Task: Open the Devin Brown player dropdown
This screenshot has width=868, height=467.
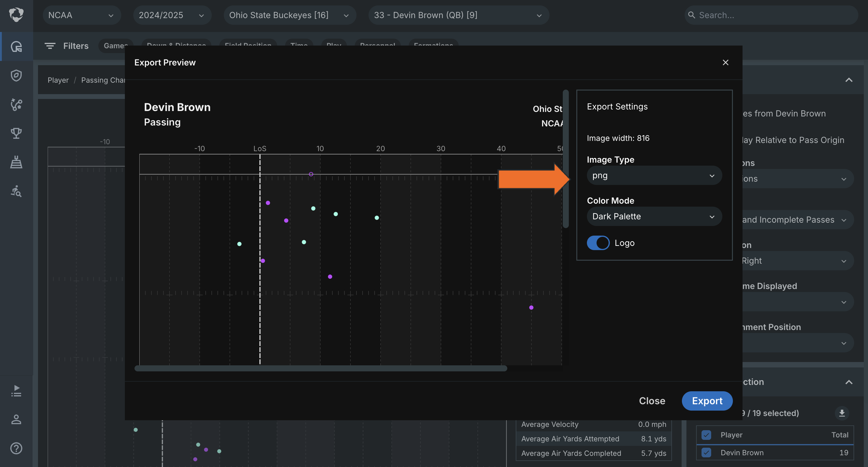Action: (x=459, y=15)
